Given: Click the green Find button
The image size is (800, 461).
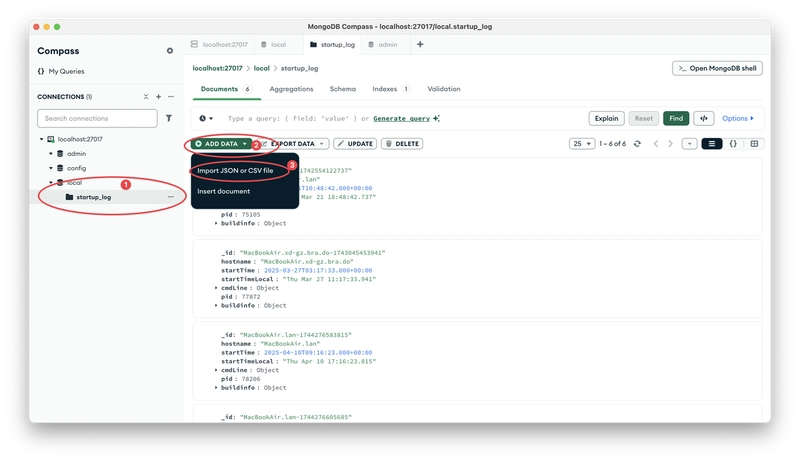Looking at the screenshot, I should pyautogui.click(x=676, y=118).
